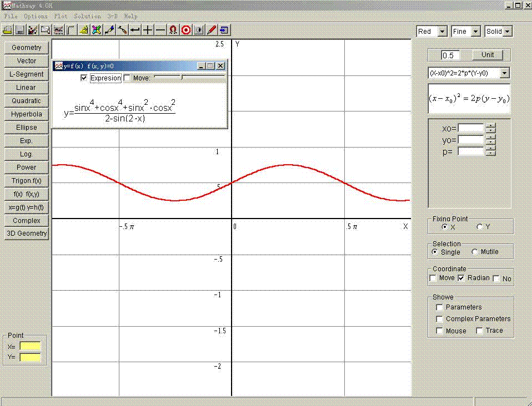
Task: Toggle the Coordinate Move checkbox
Action: click(x=433, y=278)
